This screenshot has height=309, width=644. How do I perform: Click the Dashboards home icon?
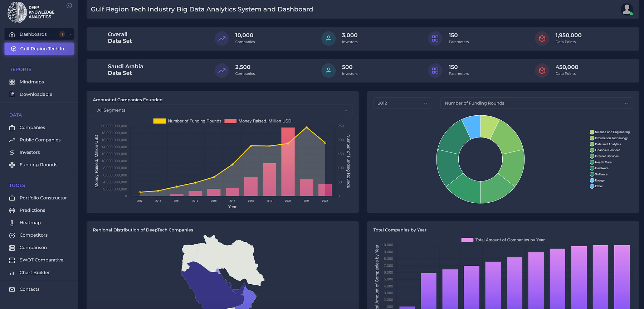click(12, 34)
